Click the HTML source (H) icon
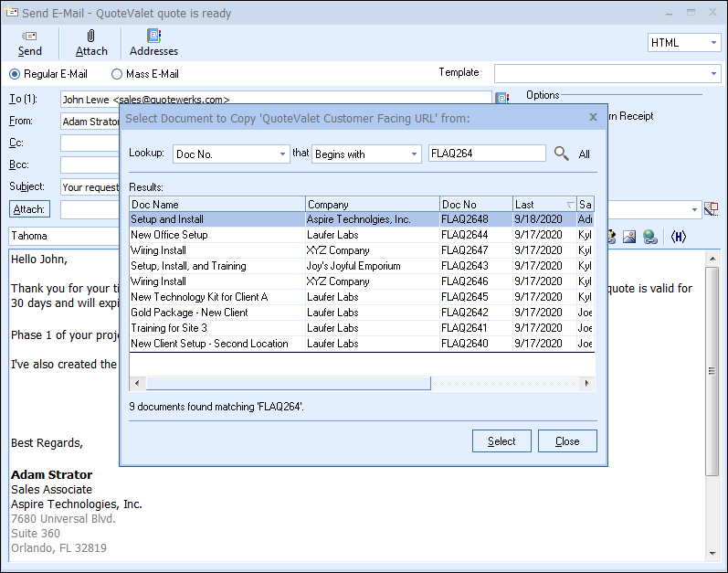The height and width of the screenshot is (573, 728). tap(678, 237)
